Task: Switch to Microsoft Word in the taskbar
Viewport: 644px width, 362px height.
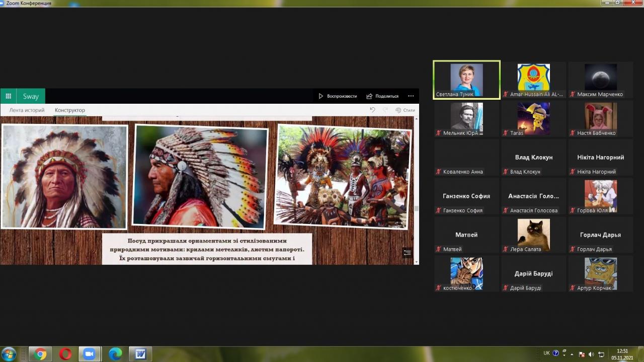Action: (140, 354)
